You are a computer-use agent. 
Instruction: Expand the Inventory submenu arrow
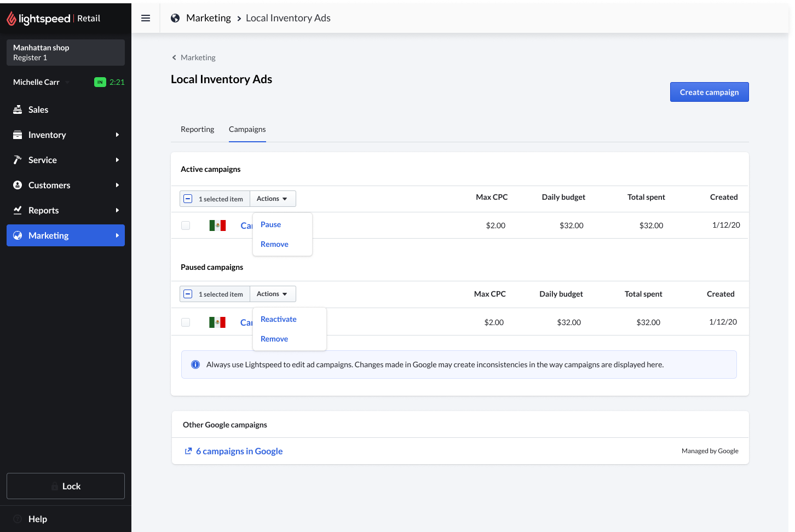tap(117, 135)
